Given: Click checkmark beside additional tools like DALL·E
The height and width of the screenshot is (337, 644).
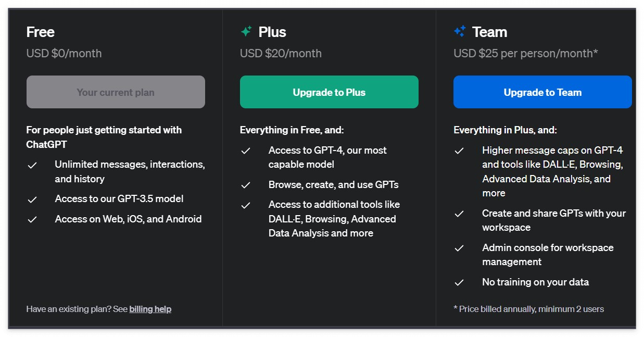Looking at the screenshot, I should 246,205.
